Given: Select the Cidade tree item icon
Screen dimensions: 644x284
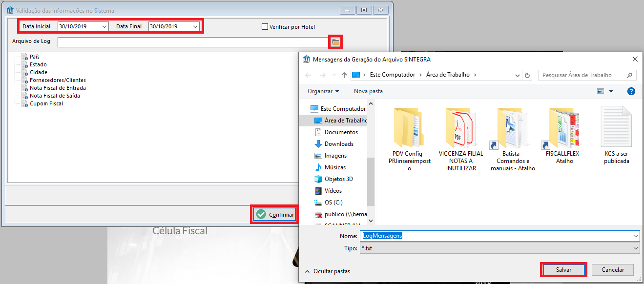Looking at the screenshot, I should click(x=25, y=72).
